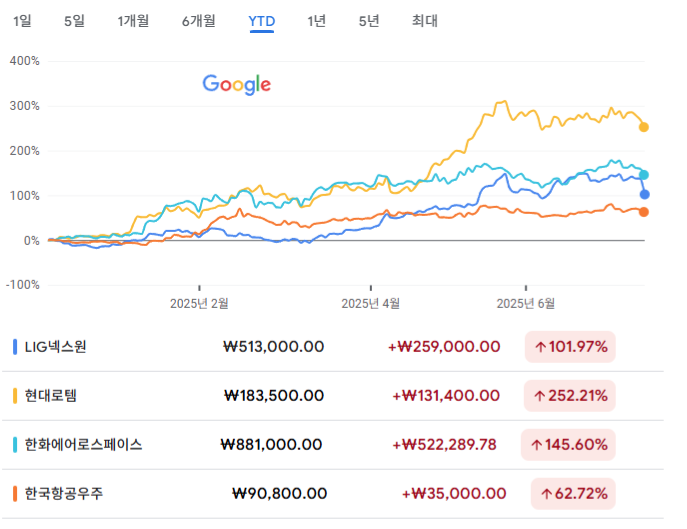Open the 1개월 chart range
This screenshot has height=529, width=687.
point(133,21)
